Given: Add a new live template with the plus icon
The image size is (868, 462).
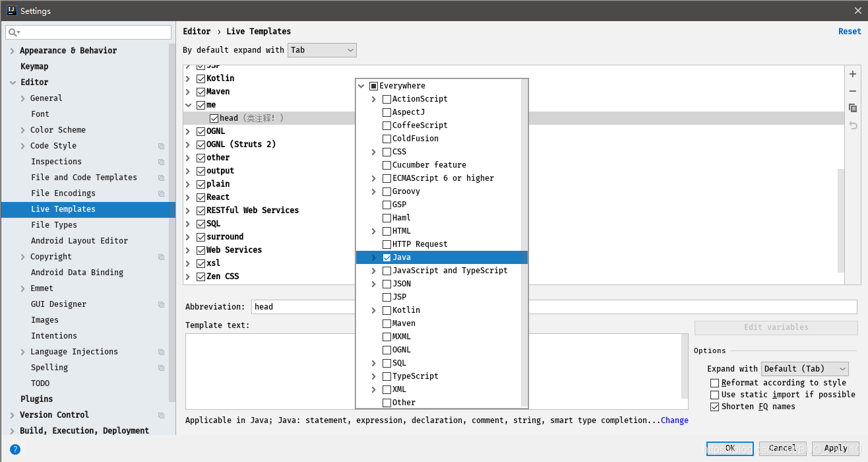Looking at the screenshot, I should click(852, 74).
